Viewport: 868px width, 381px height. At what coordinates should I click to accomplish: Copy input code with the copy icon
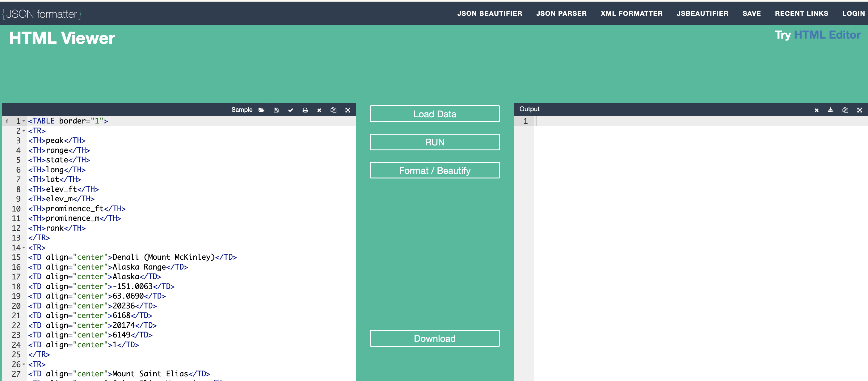(333, 110)
